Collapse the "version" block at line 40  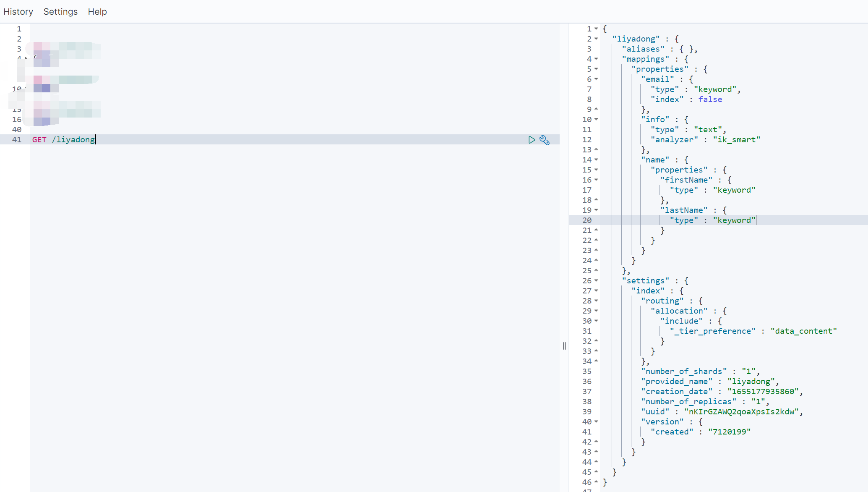(596, 421)
